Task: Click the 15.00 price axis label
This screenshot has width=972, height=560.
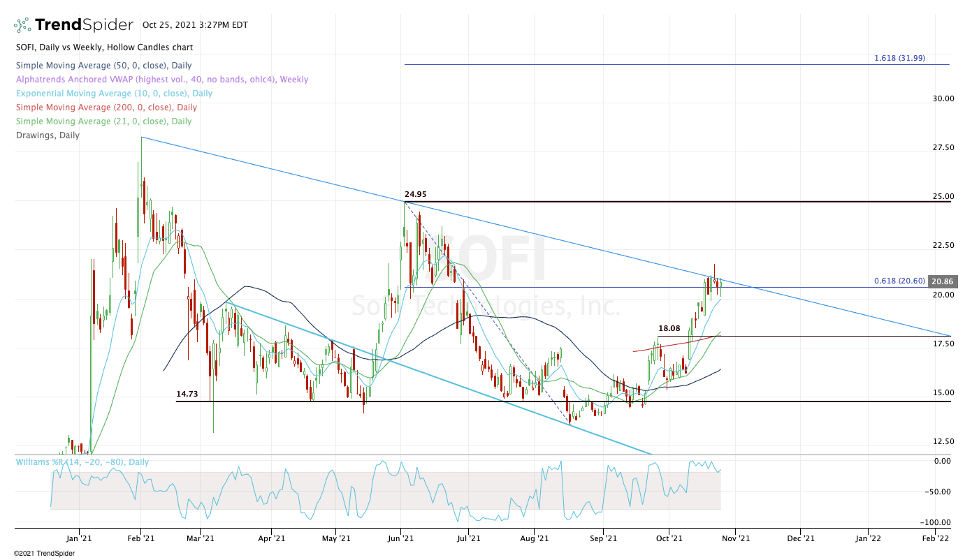Action: (x=943, y=392)
